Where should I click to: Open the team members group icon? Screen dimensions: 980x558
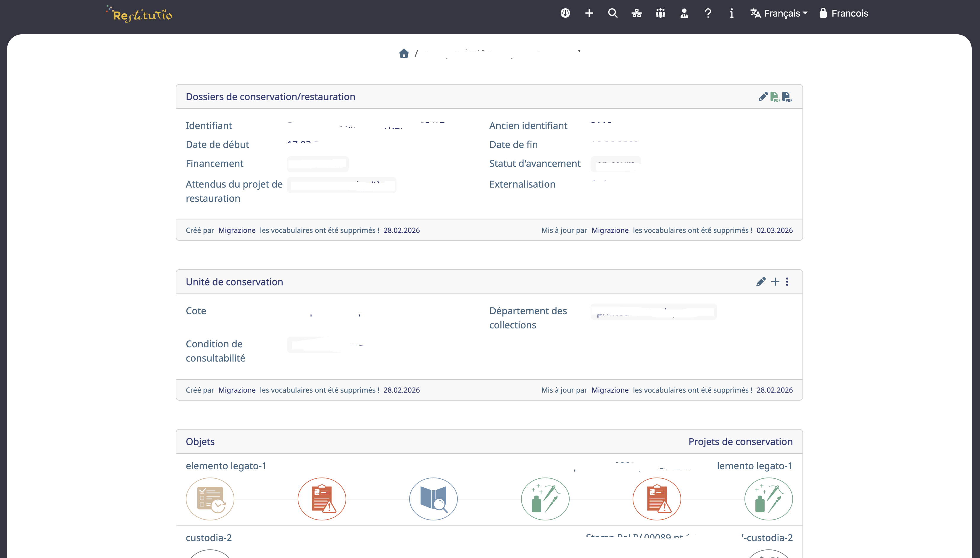click(x=660, y=13)
